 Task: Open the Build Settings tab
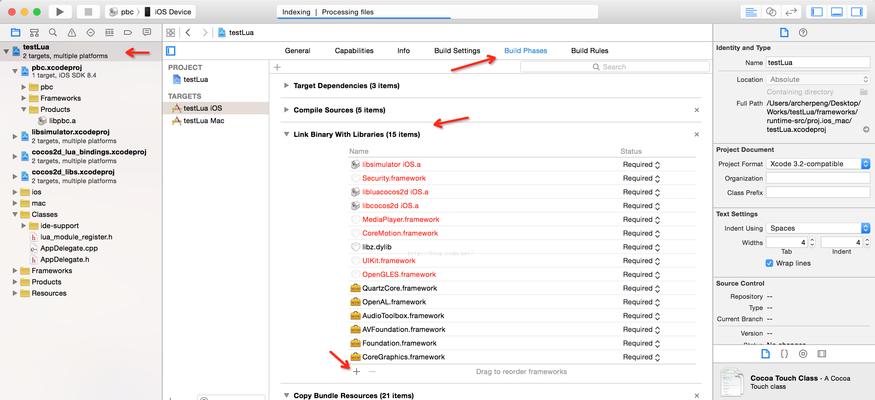(x=457, y=51)
